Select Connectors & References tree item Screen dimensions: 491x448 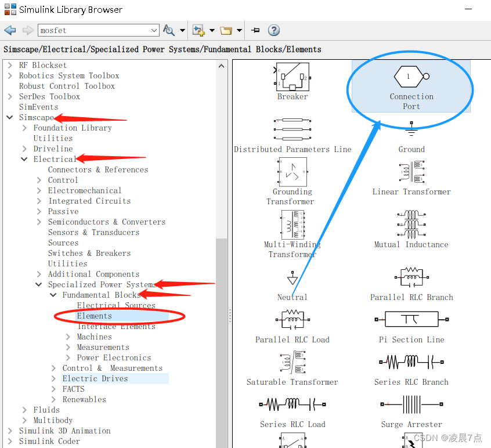click(x=98, y=169)
